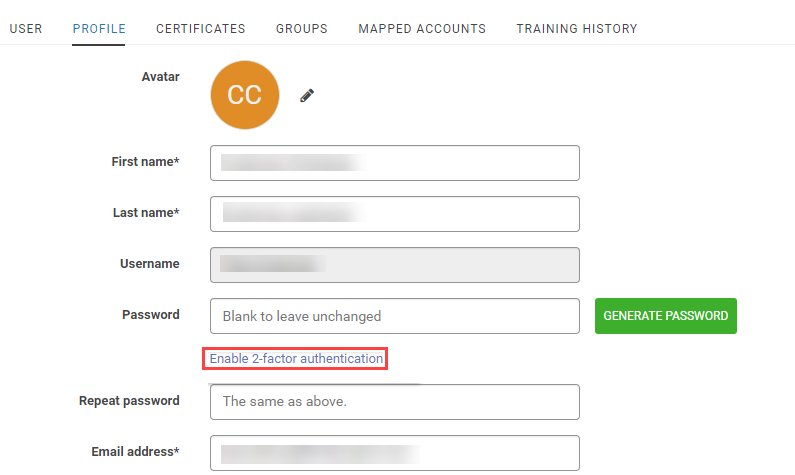Viewport: 795px width, 475px height.
Task: Switch to the USER tab
Action: (x=26, y=29)
